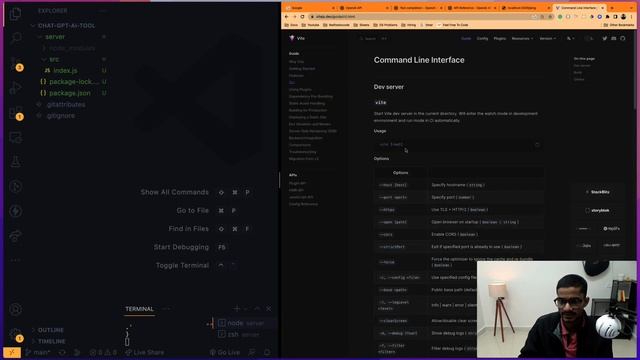Open errors and warnings count in status bar
640x360 pixels.
tap(103, 352)
